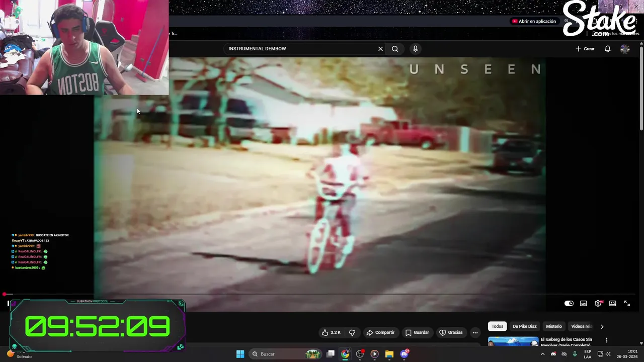
Task: Dislike the video with thumbs down
Action: (x=352, y=332)
